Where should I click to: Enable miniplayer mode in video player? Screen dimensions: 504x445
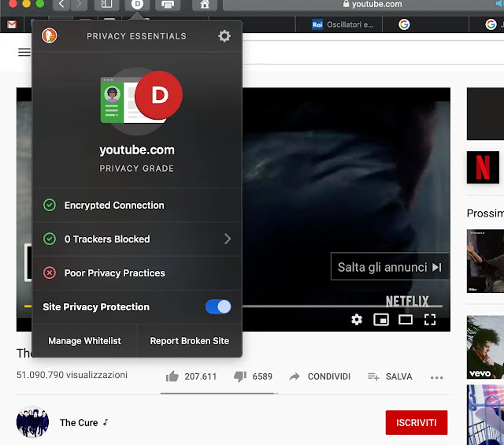coord(381,320)
